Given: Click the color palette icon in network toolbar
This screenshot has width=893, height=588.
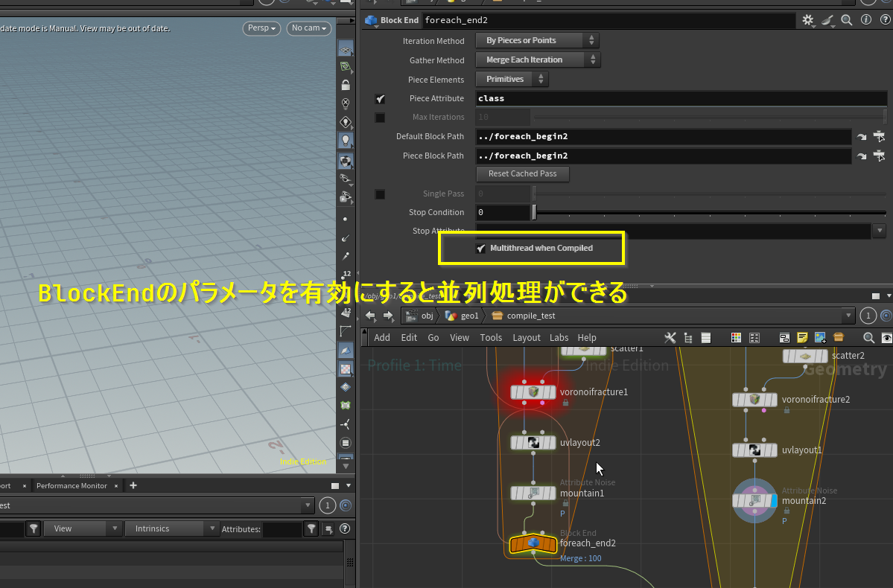Looking at the screenshot, I should [x=736, y=338].
